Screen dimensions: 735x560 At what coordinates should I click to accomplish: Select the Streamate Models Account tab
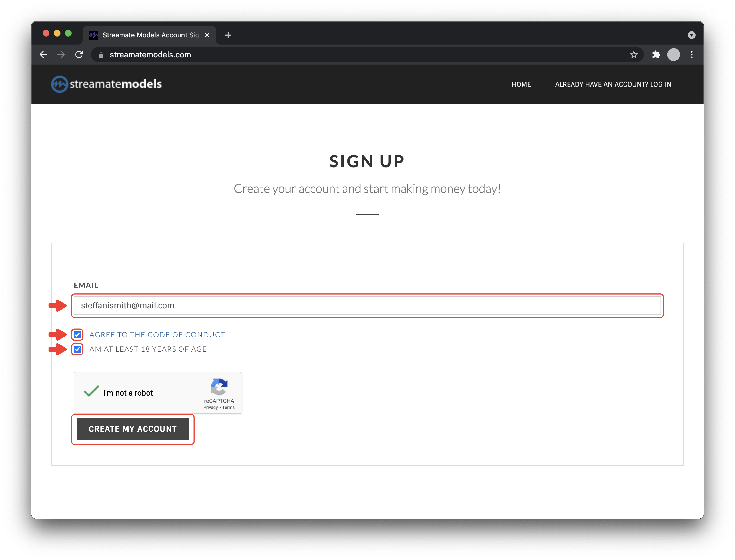(150, 35)
